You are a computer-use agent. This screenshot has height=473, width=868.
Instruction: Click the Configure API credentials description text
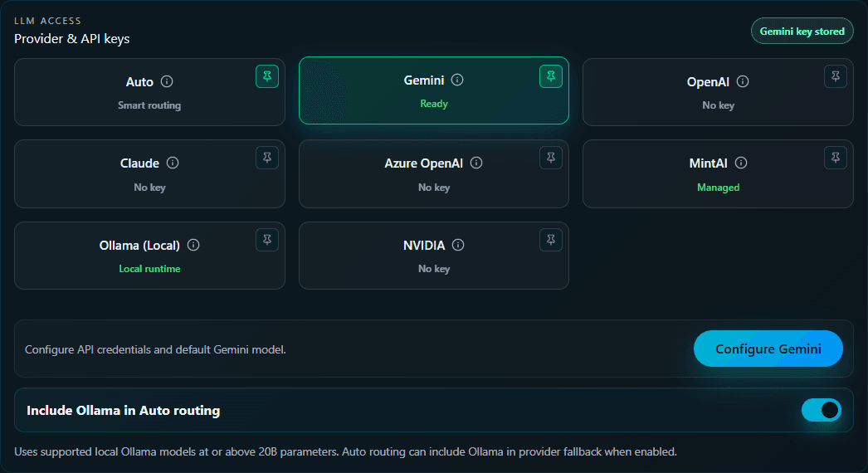click(155, 349)
